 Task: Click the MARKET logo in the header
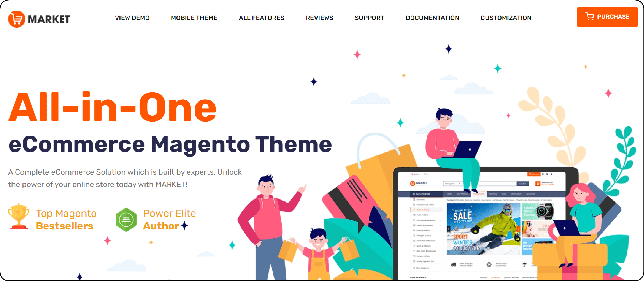click(x=39, y=19)
